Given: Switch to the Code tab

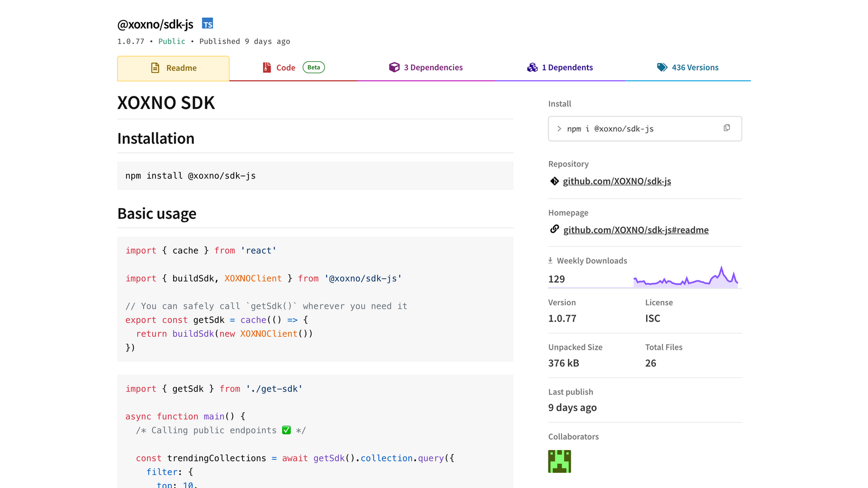Looking at the screenshot, I should click(x=286, y=68).
